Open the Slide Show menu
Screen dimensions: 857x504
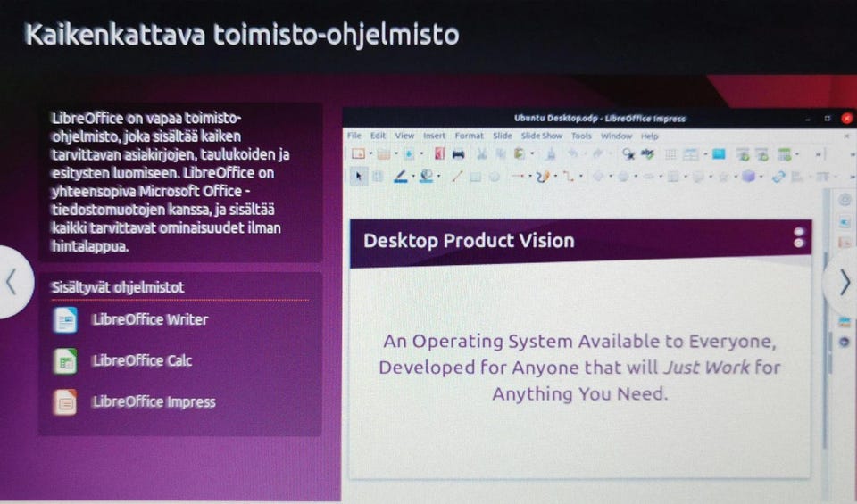542,136
